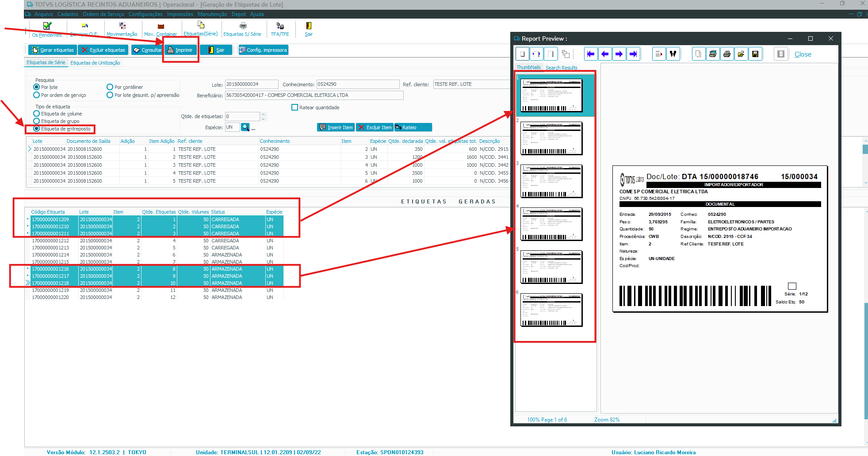
Task: Click the Close link in Report Preview
Action: pyautogui.click(x=803, y=54)
